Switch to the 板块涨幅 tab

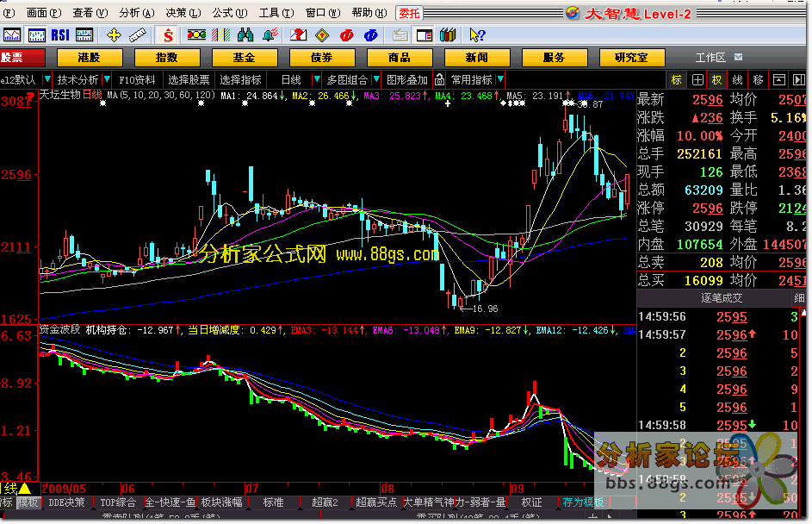221,502
